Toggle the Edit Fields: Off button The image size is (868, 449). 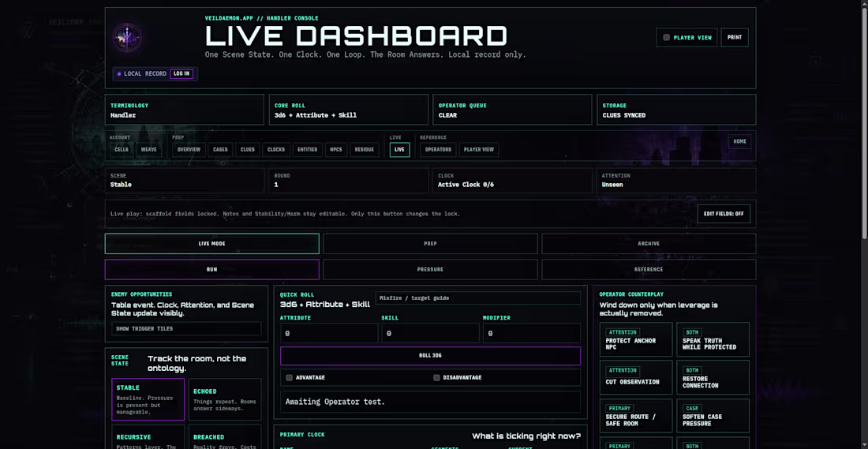(x=724, y=214)
